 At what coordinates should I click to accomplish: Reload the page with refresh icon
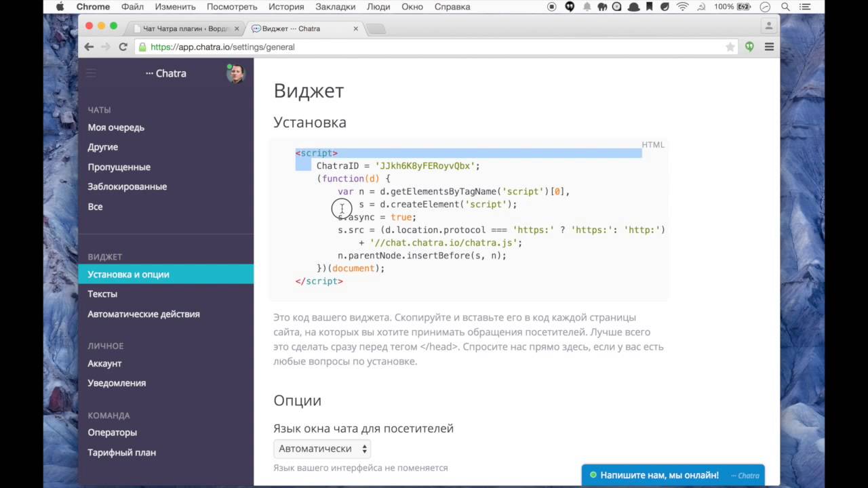123,47
